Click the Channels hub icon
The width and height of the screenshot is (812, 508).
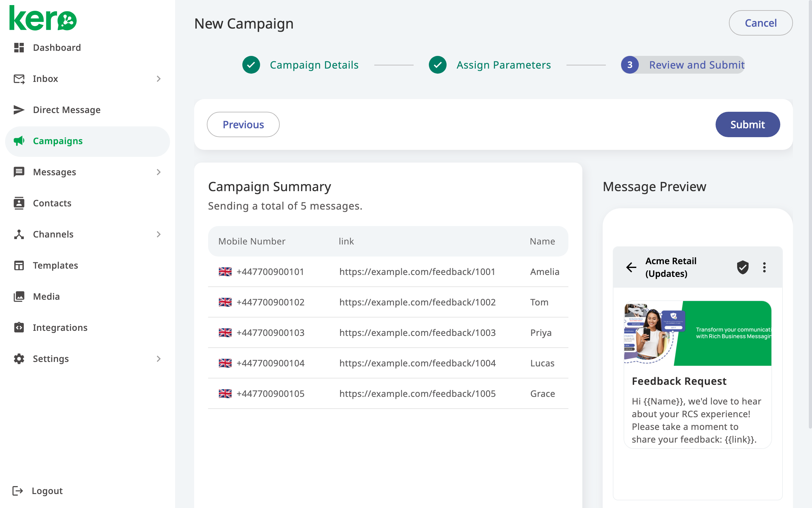point(19,234)
